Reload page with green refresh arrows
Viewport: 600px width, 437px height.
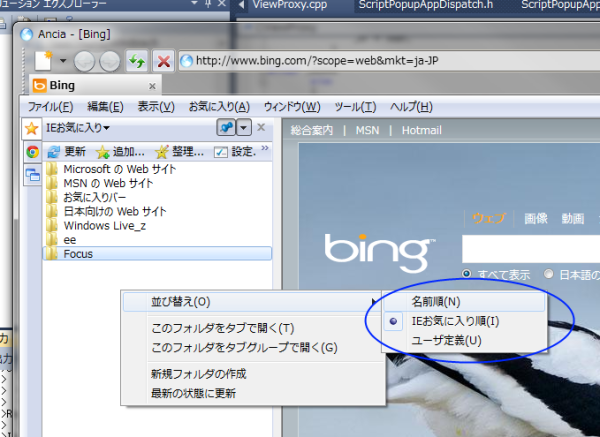137,61
